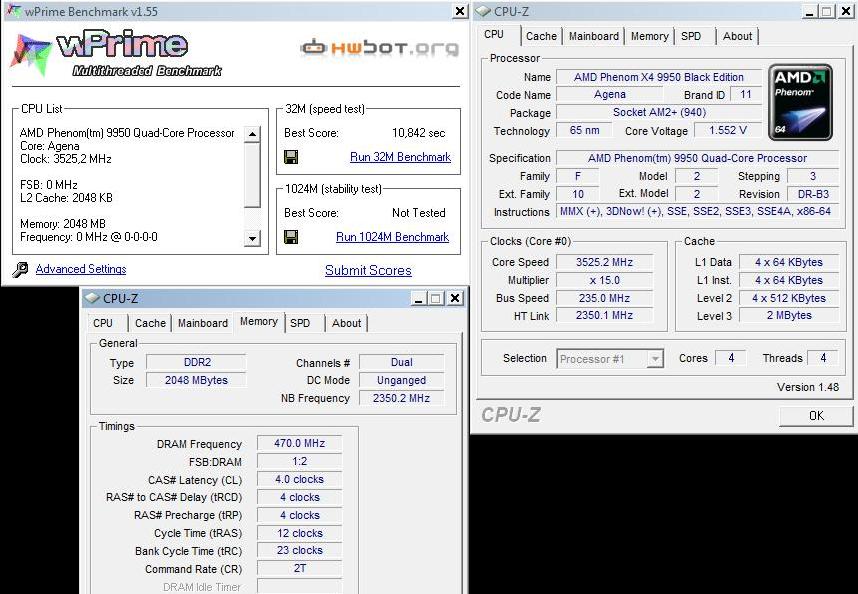Run the 1024M Benchmark
Screen dimensions: 858x594
(392, 237)
